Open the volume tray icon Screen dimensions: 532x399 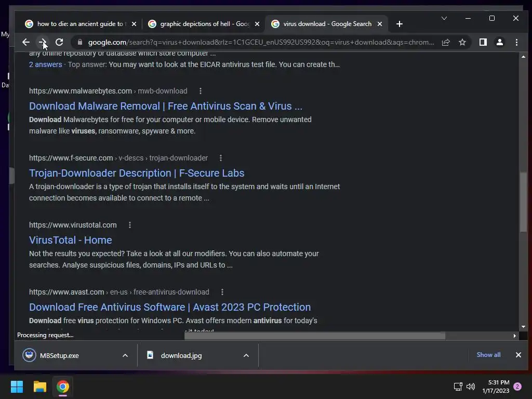click(471, 387)
